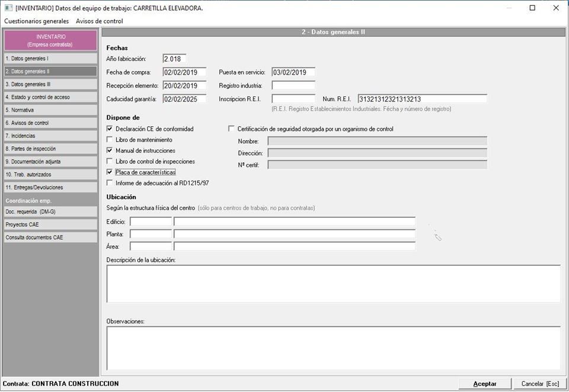
Task: Click the Edificio code field
Action: (151, 221)
